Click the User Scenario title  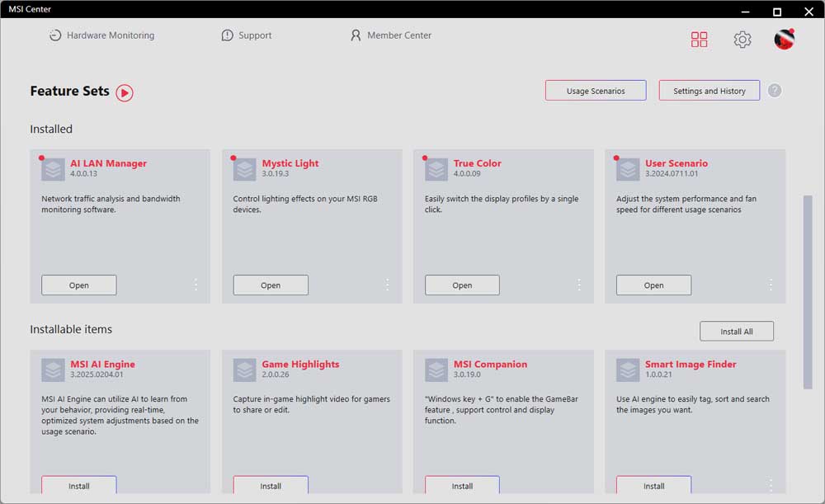[x=676, y=163]
